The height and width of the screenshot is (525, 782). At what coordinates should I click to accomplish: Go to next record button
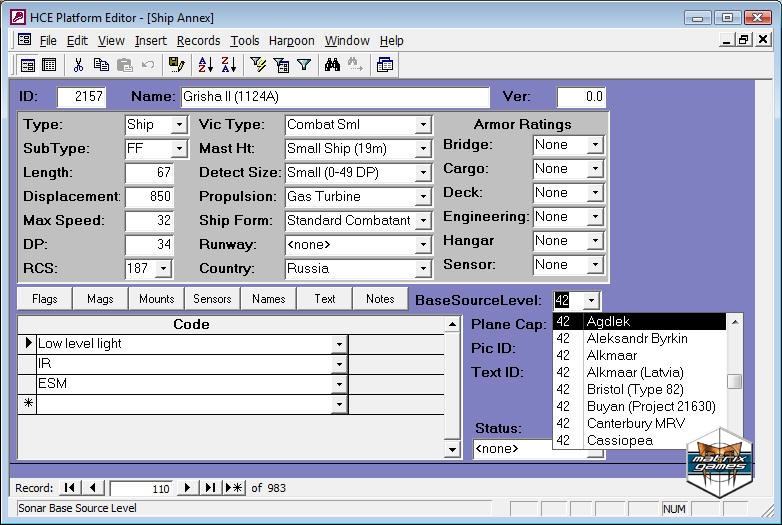[x=187, y=488]
